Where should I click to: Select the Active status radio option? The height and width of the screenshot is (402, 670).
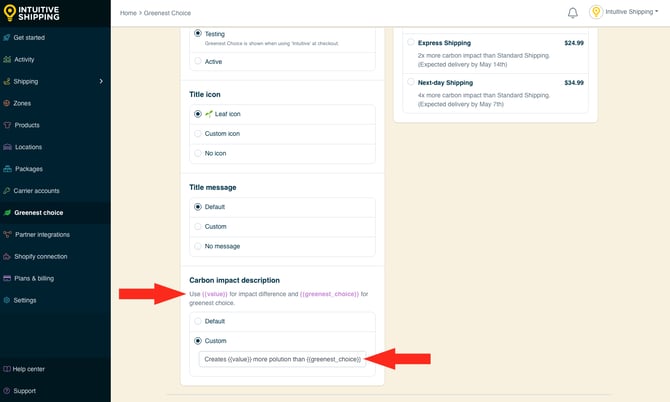pyautogui.click(x=198, y=61)
